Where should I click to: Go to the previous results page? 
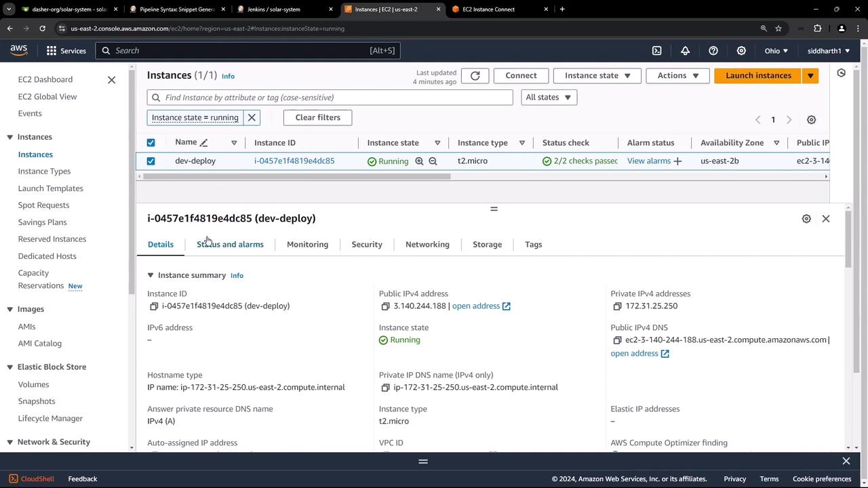tap(757, 120)
